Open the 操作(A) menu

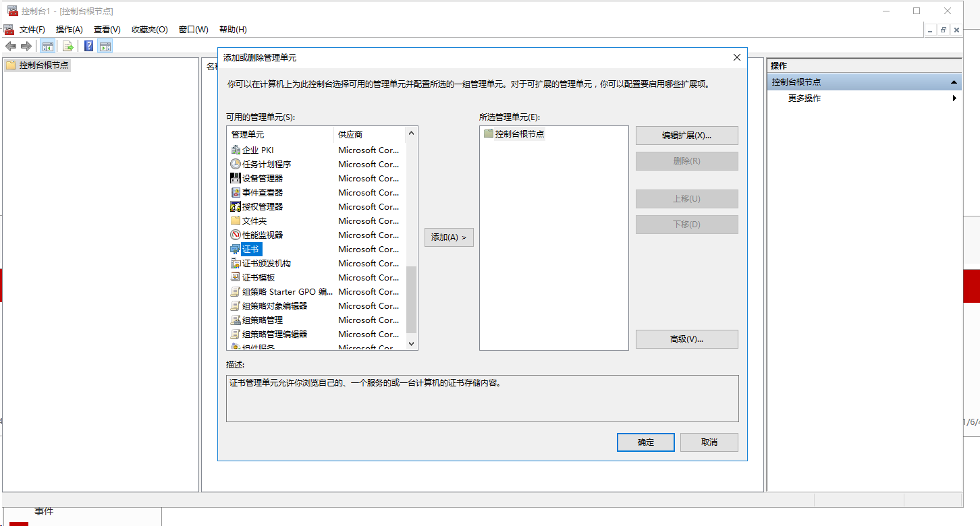70,29
